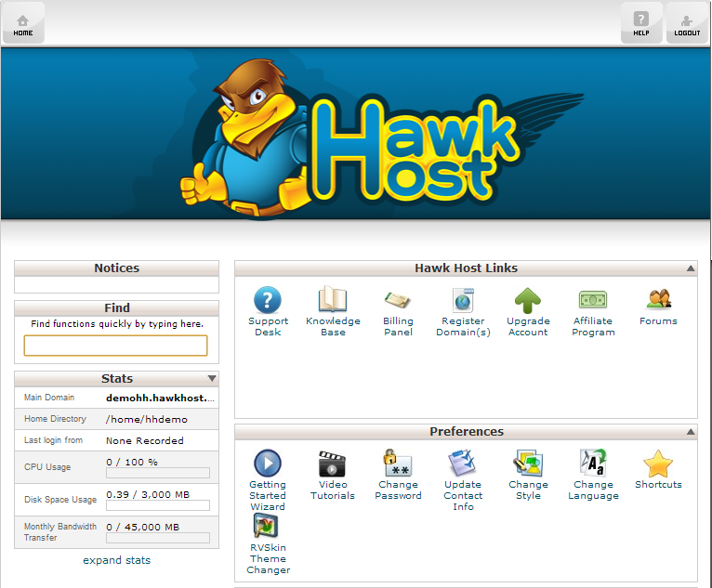This screenshot has height=588, width=712.
Task: Collapse the Hawk Host Links section
Action: pyautogui.click(x=691, y=268)
